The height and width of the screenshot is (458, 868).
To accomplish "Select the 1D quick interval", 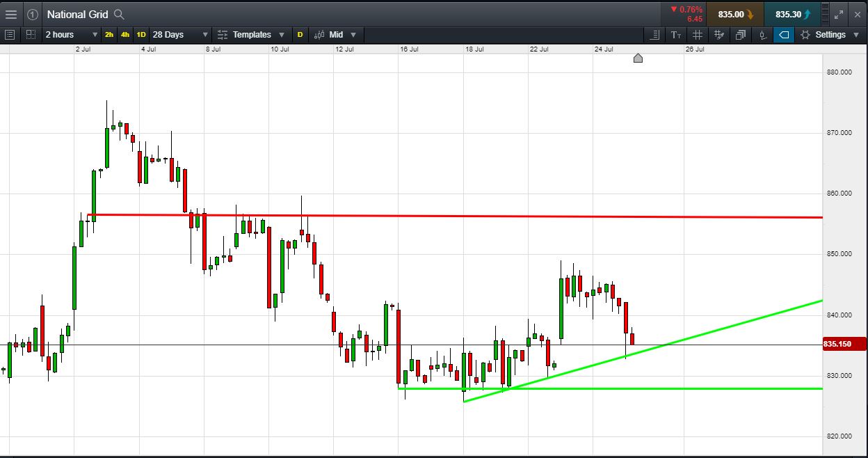I will pyautogui.click(x=141, y=34).
